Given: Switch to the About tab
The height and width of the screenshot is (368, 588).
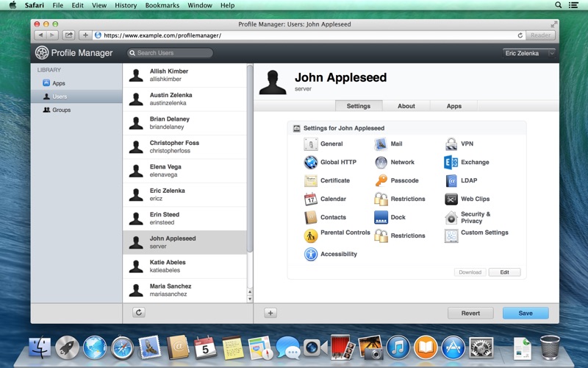Looking at the screenshot, I should tap(406, 106).
